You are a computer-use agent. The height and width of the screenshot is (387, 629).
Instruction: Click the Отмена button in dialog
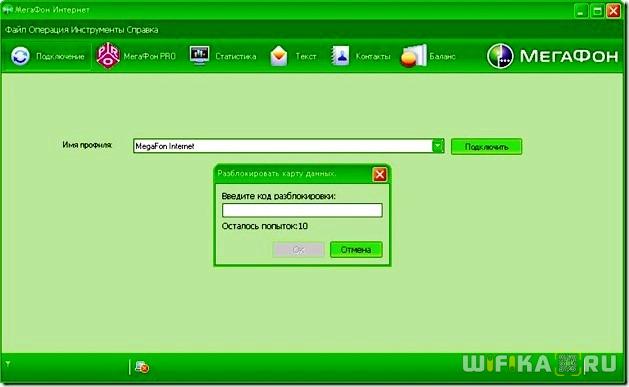click(x=356, y=249)
